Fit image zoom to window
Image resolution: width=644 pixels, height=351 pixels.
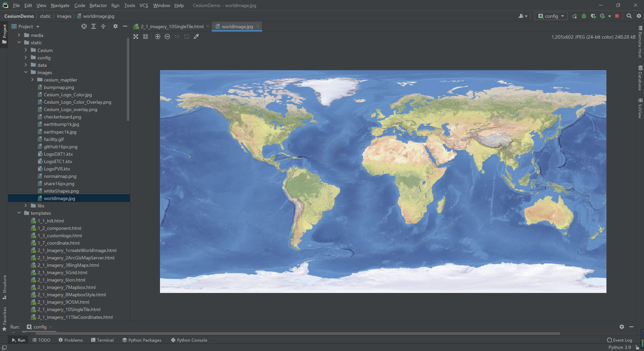pos(186,37)
